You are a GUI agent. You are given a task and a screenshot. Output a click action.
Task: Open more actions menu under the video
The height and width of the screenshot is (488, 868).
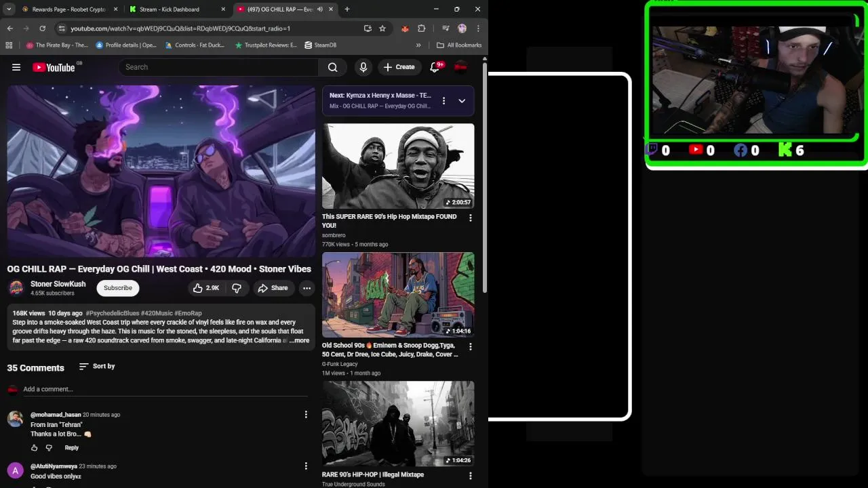(307, 288)
